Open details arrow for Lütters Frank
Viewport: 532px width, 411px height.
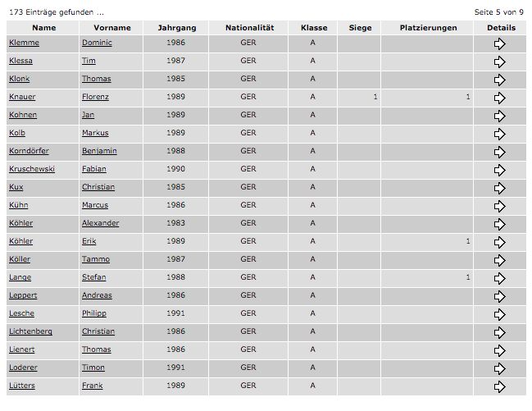(x=500, y=386)
